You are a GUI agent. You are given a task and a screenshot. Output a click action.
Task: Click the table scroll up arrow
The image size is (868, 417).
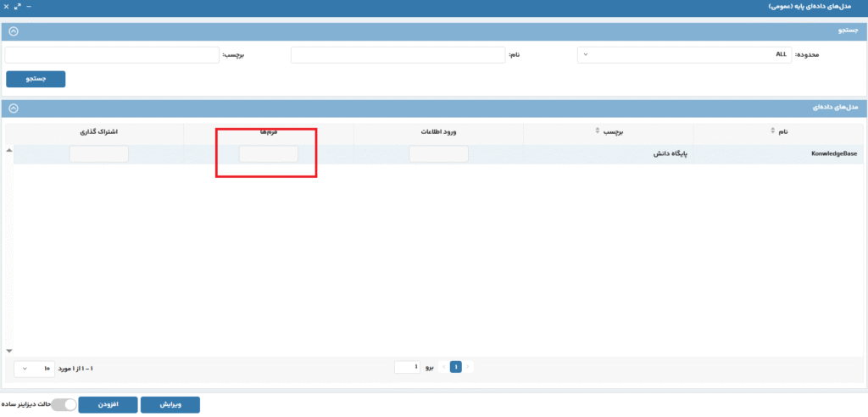coord(9,150)
